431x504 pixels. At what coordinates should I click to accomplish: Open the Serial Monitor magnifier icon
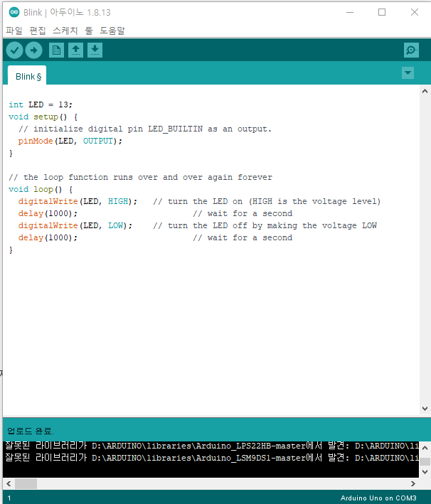(x=411, y=50)
